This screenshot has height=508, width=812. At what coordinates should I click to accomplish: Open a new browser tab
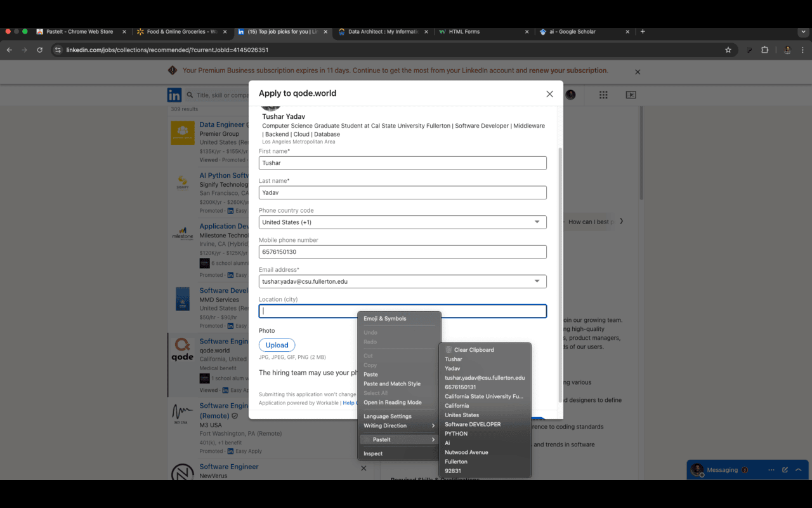643,32
